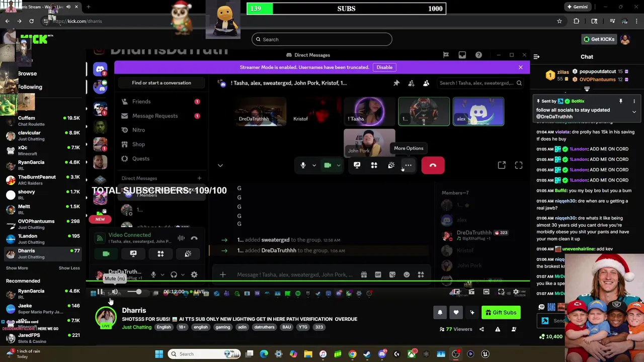Open the GIF picker in message bar
644x362 pixels.
click(378, 275)
